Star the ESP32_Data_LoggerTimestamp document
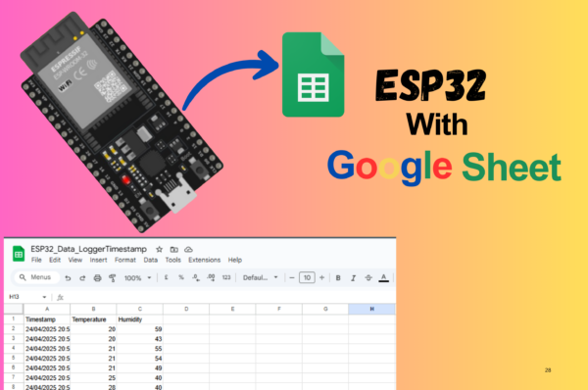This screenshot has height=390, width=588. 160,249
